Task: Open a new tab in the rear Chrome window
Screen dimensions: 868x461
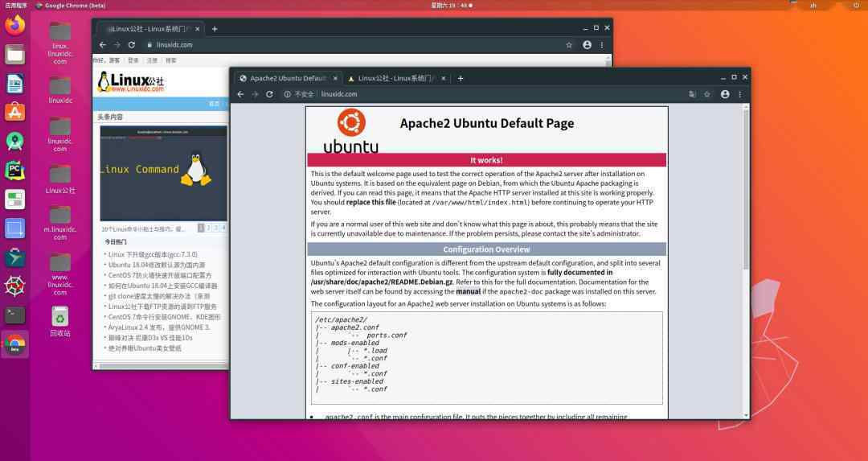Action: pyautogui.click(x=215, y=29)
